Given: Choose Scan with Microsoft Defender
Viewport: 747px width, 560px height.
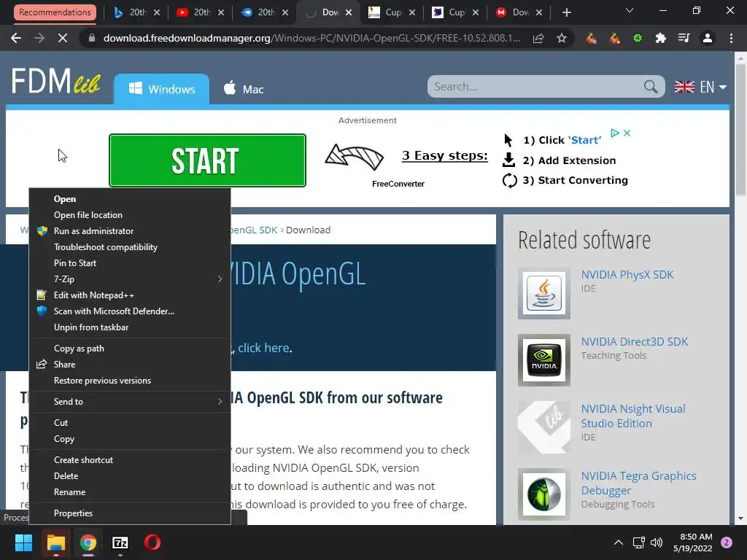Looking at the screenshot, I should [130, 311].
